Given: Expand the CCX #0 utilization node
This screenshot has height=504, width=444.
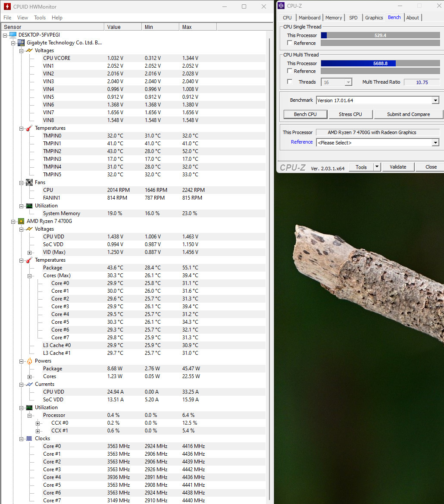Looking at the screenshot, I should point(38,423).
